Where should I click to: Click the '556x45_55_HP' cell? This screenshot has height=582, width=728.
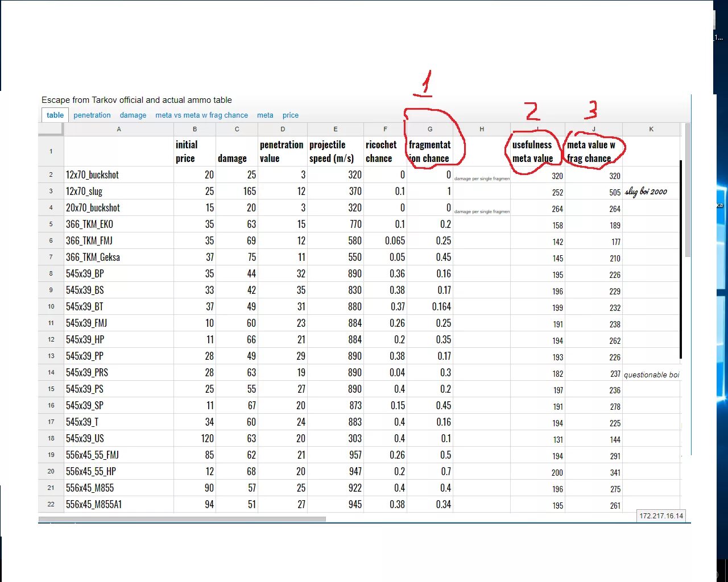119,471
